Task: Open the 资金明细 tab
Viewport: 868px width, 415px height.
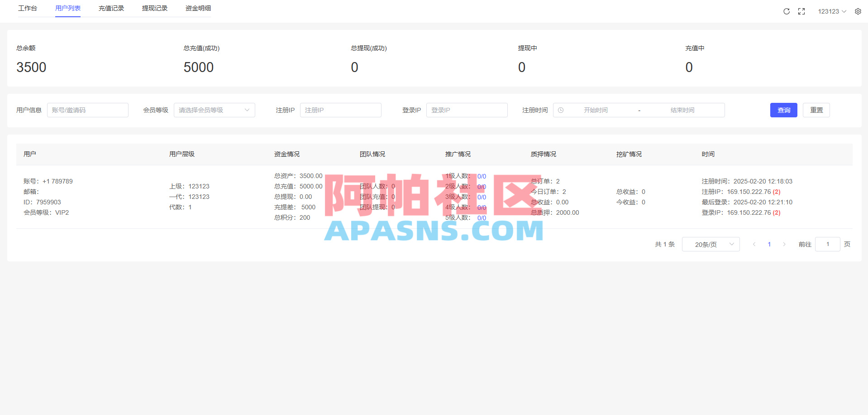Action: coord(198,8)
